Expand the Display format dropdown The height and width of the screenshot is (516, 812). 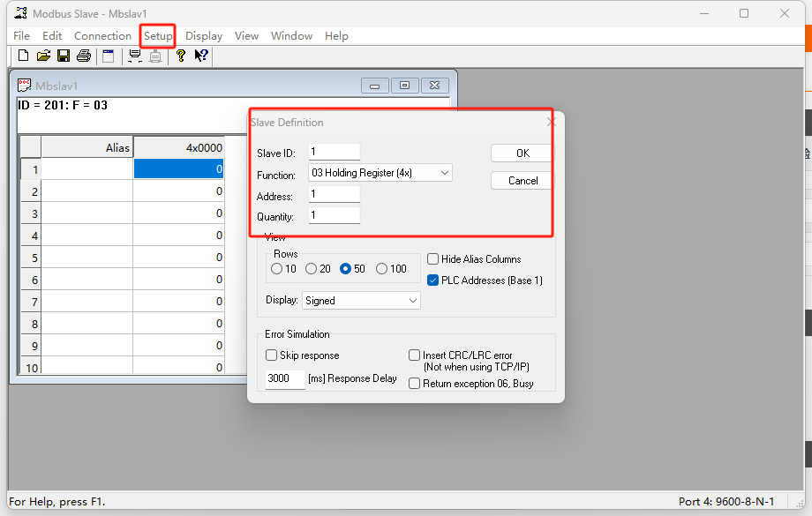[x=361, y=301]
